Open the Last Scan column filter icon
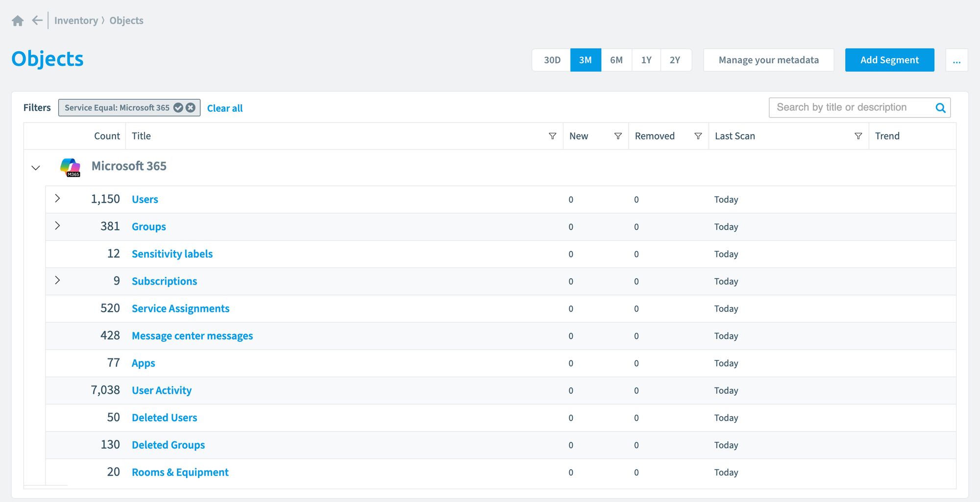Screen dimensions: 980x502 coord(858,136)
